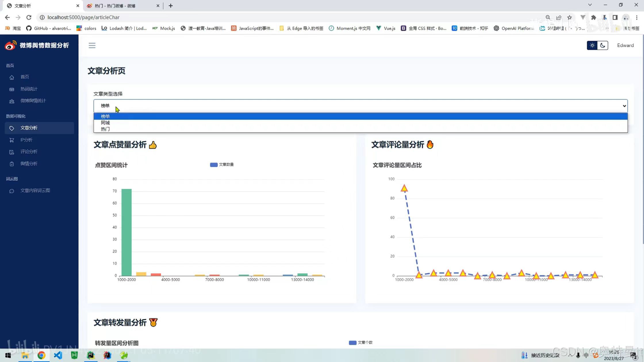The width and height of the screenshot is (644, 362).
Task: Reload the page with refresh icon
Action: (29, 18)
